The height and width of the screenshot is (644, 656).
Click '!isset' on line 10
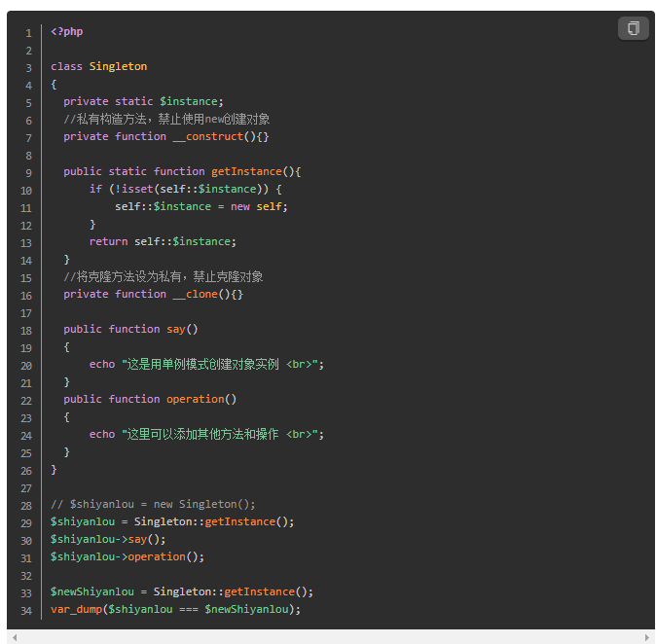tap(134, 189)
